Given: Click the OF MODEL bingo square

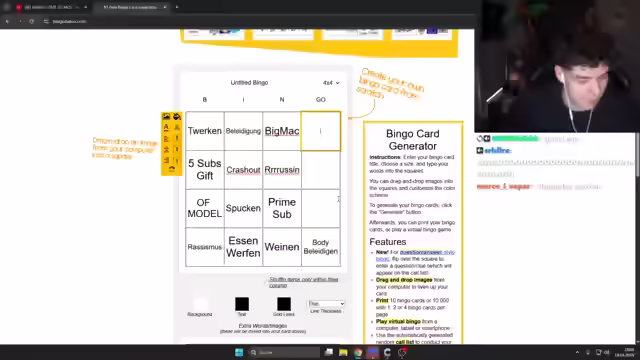Looking at the screenshot, I should tap(205, 208).
